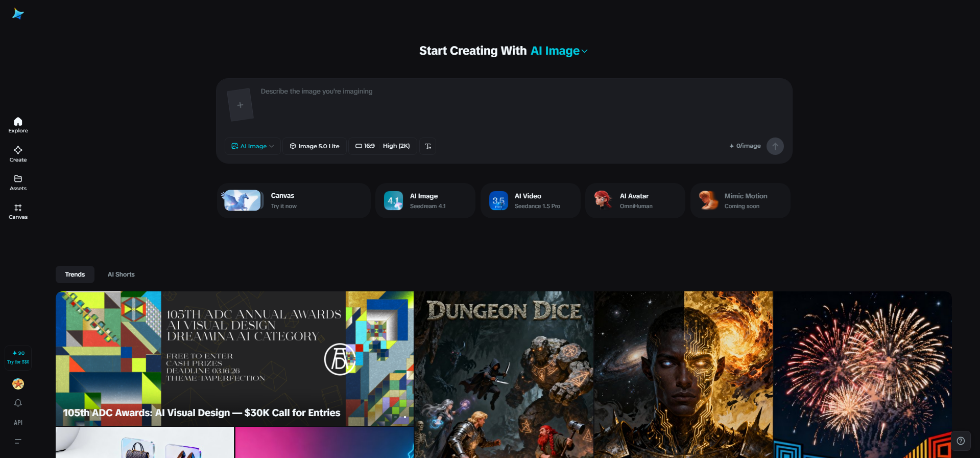The width and height of the screenshot is (980, 458).
Task: Open the notifications bell
Action: [18, 403]
